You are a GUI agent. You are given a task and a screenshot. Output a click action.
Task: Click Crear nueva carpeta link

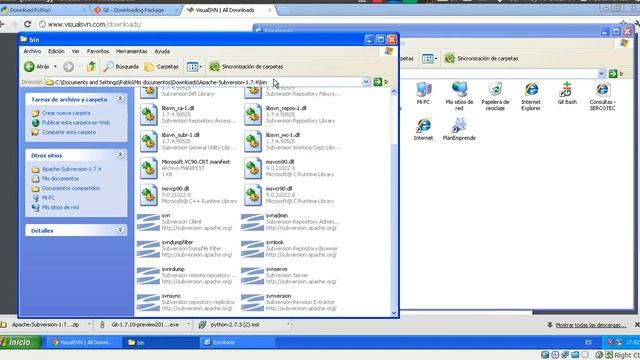point(66,113)
